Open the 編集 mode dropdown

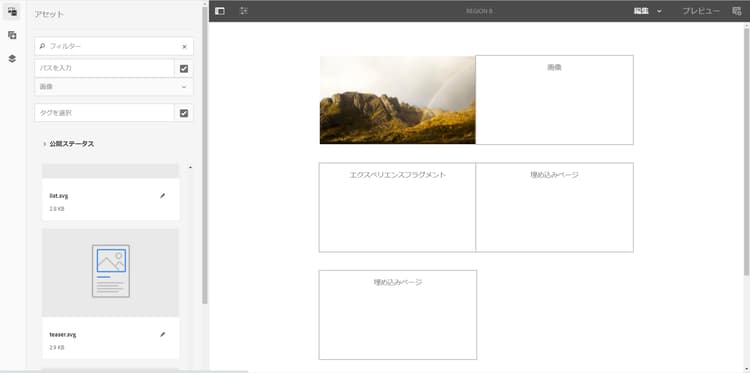tap(648, 11)
